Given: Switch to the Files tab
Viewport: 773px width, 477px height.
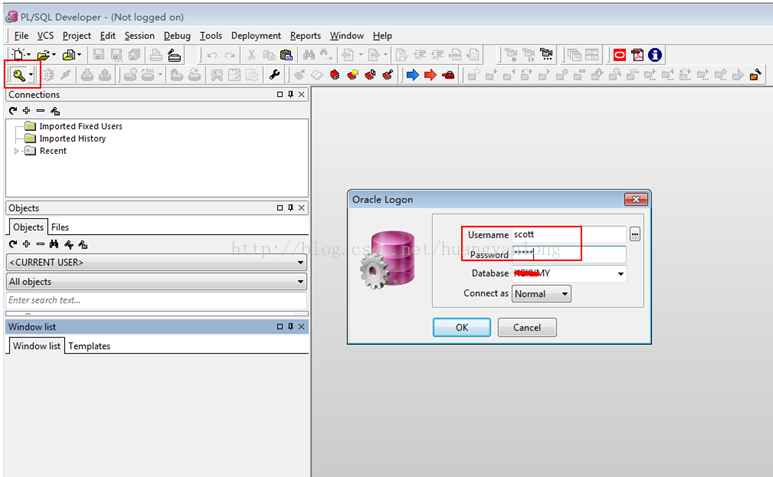Looking at the screenshot, I should click(x=60, y=227).
